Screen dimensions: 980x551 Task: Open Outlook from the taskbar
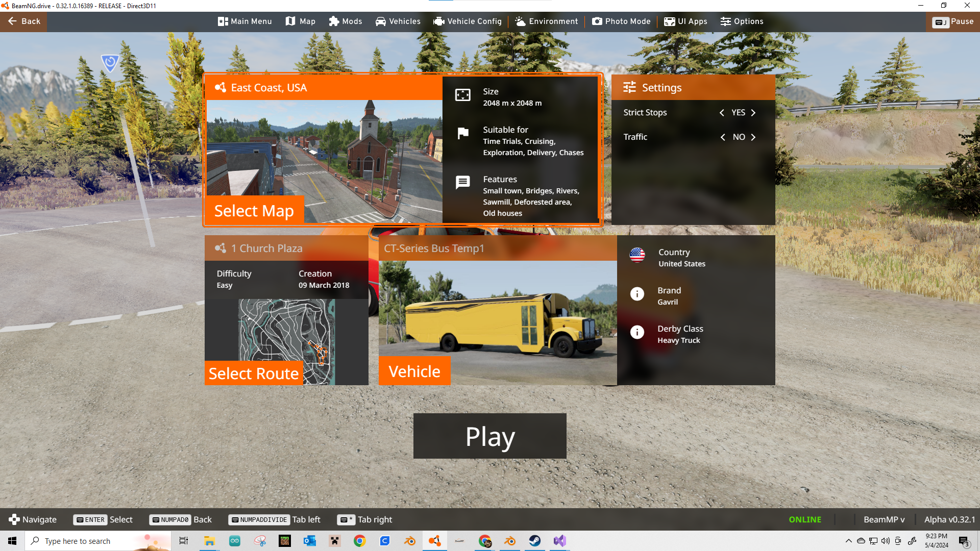[x=310, y=541]
